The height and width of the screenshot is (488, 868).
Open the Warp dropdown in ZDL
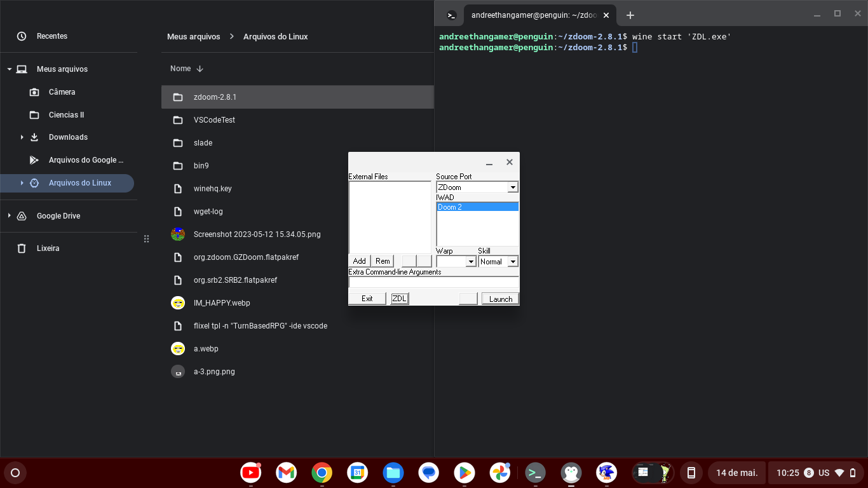pos(471,262)
